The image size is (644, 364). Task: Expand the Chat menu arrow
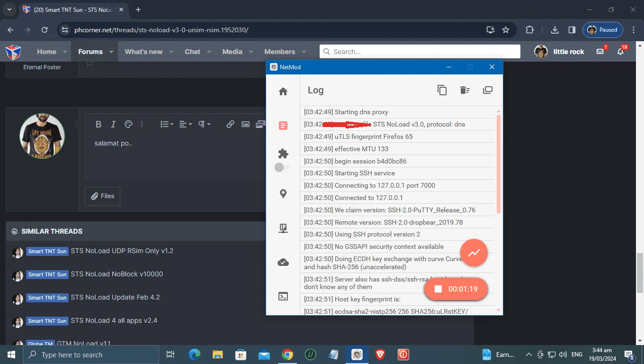point(209,52)
